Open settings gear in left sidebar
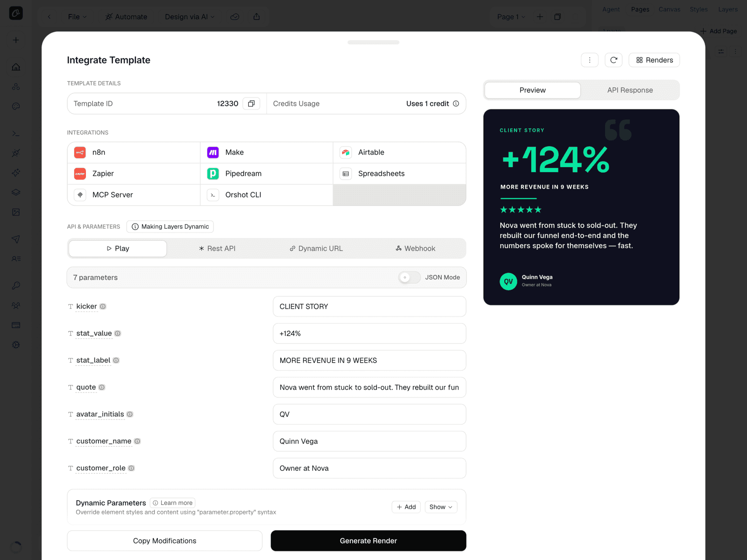 pos(16,345)
